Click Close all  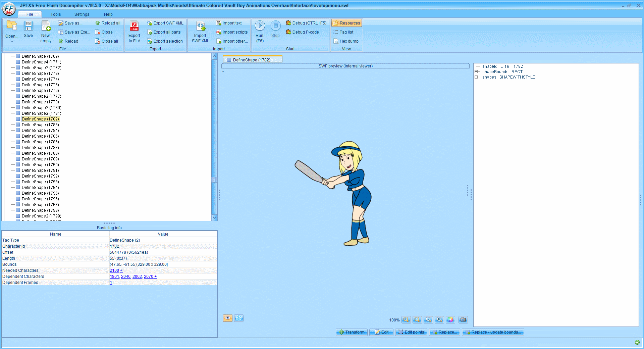click(107, 41)
